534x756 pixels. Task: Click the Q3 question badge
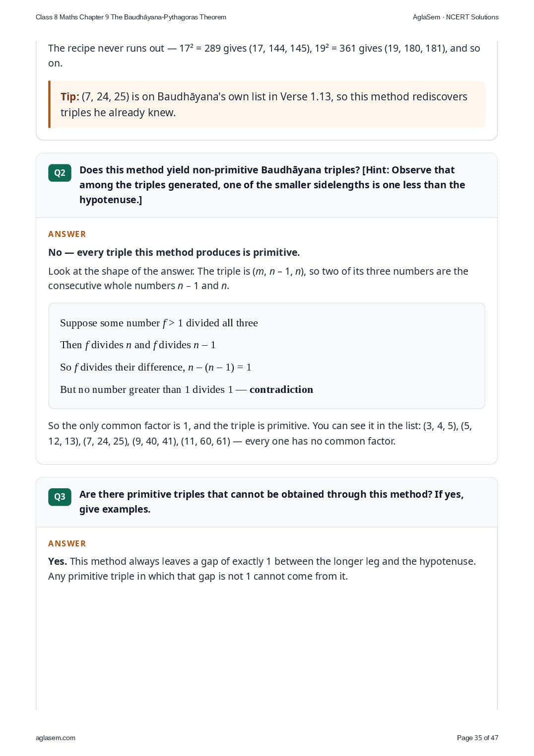[x=60, y=497]
